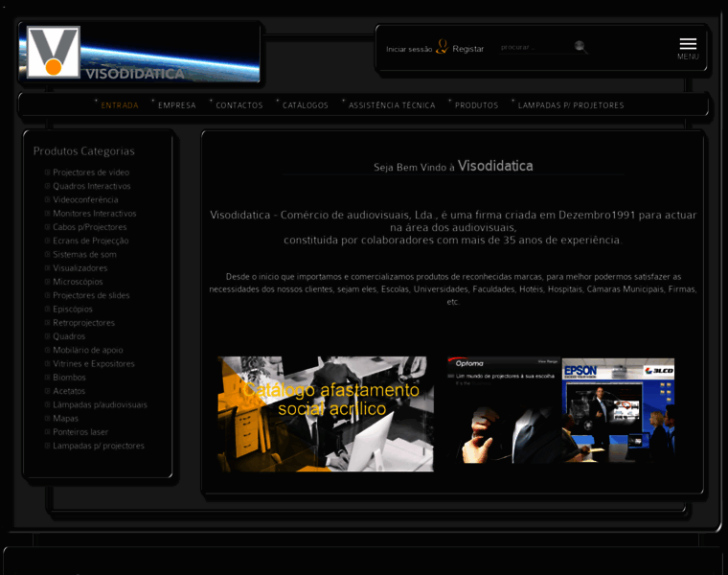Open the Optoma projectors banner
The width and height of the screenshot is (728, 575).
[x=504, y=409]
